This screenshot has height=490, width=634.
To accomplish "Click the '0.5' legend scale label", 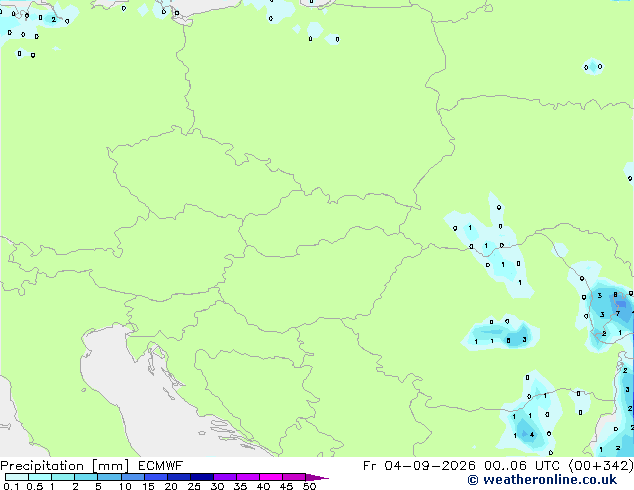I will pyautogui.click(x=34, y=486).
